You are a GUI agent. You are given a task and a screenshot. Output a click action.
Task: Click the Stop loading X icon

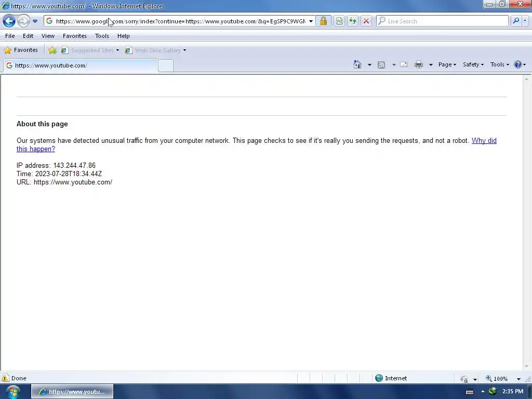tap(366, 21)
